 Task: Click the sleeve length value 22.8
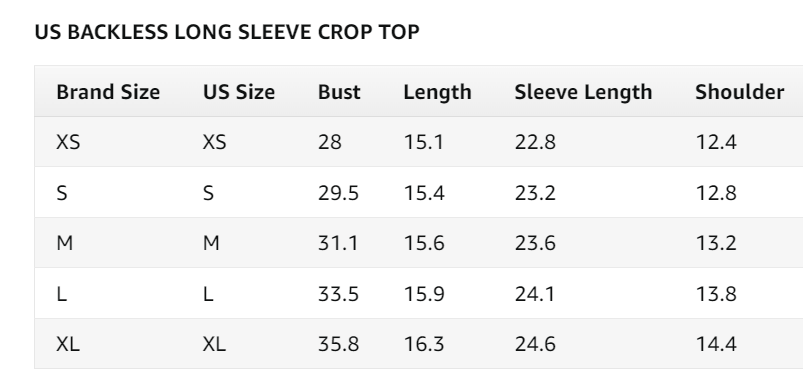pos(535,142)
